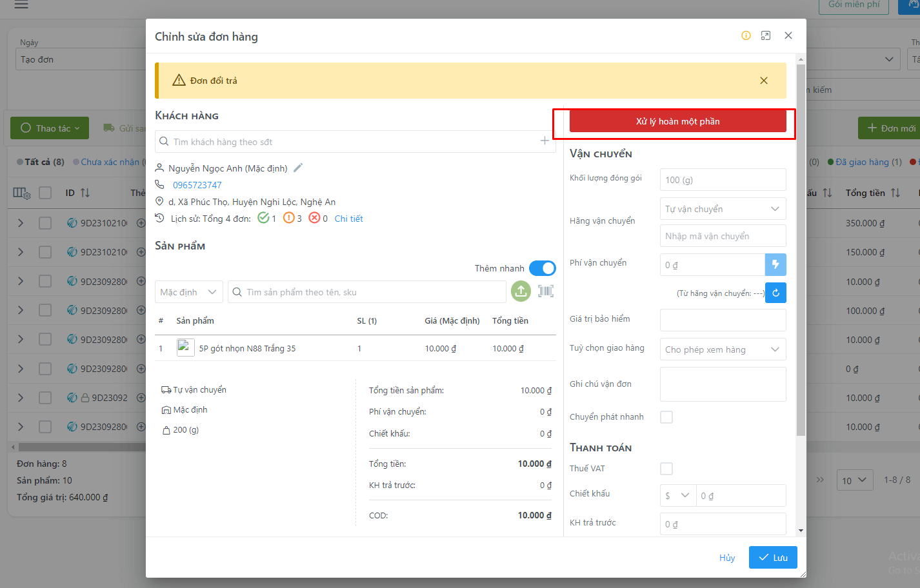Expand the row with total 350.000 ₫
This screenshot has height=588, width=920.
click(21, 222)
